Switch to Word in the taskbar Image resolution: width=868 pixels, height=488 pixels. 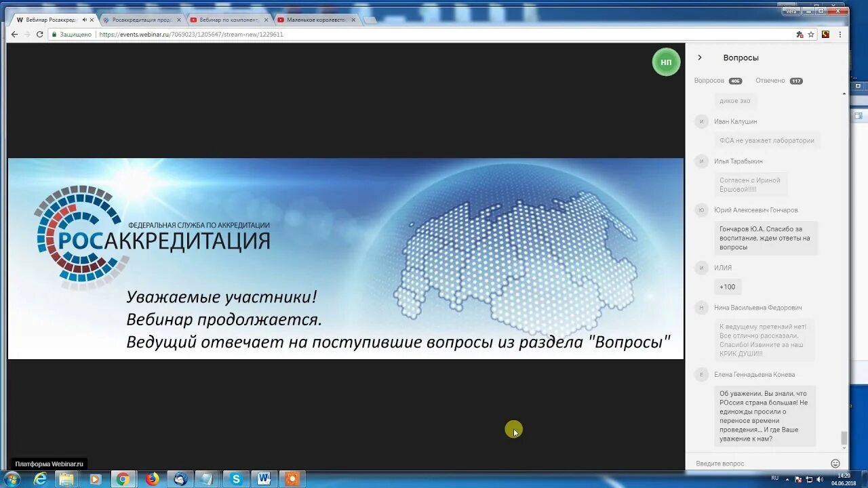point(264,479)
